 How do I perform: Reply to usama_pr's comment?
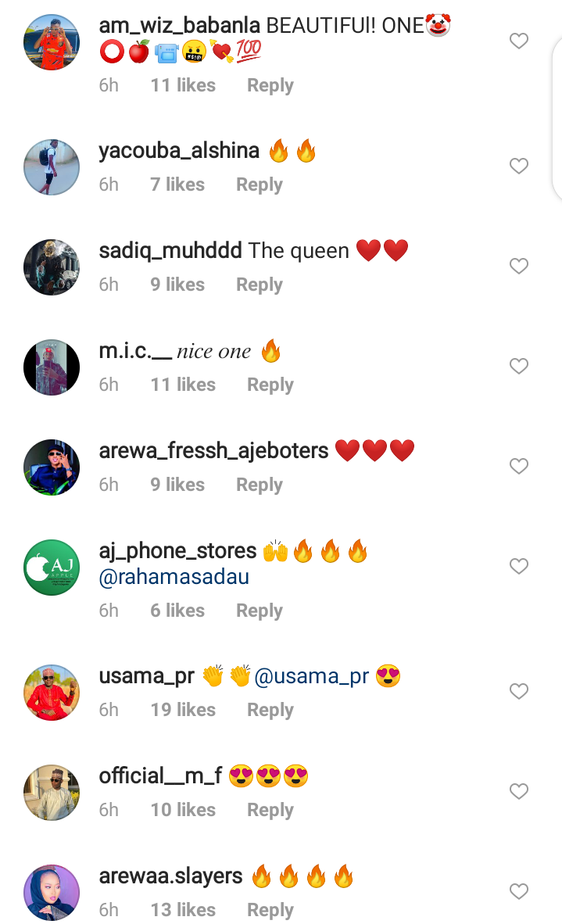[x=270, y=710]
